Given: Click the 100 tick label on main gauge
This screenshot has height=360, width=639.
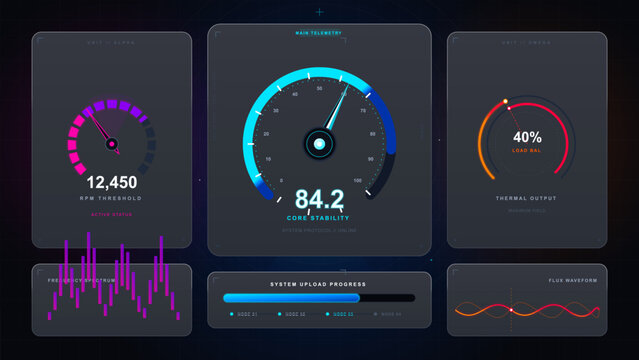Looking at the screenshot, I should point(357,180).
